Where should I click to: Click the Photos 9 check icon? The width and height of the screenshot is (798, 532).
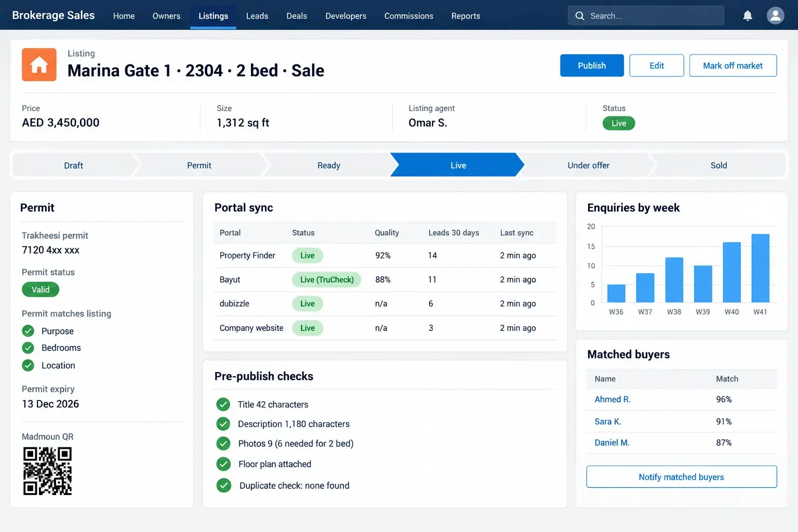pyautogui.click(x=223, y=444)
